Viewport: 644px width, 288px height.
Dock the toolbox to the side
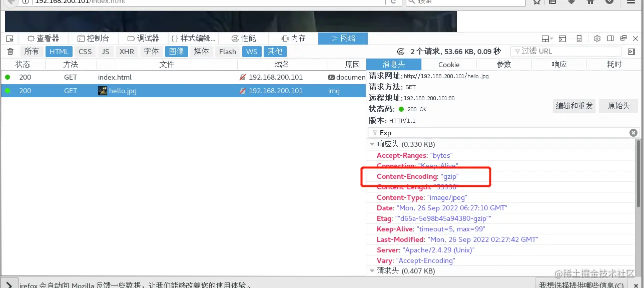(x=610, y=39)
